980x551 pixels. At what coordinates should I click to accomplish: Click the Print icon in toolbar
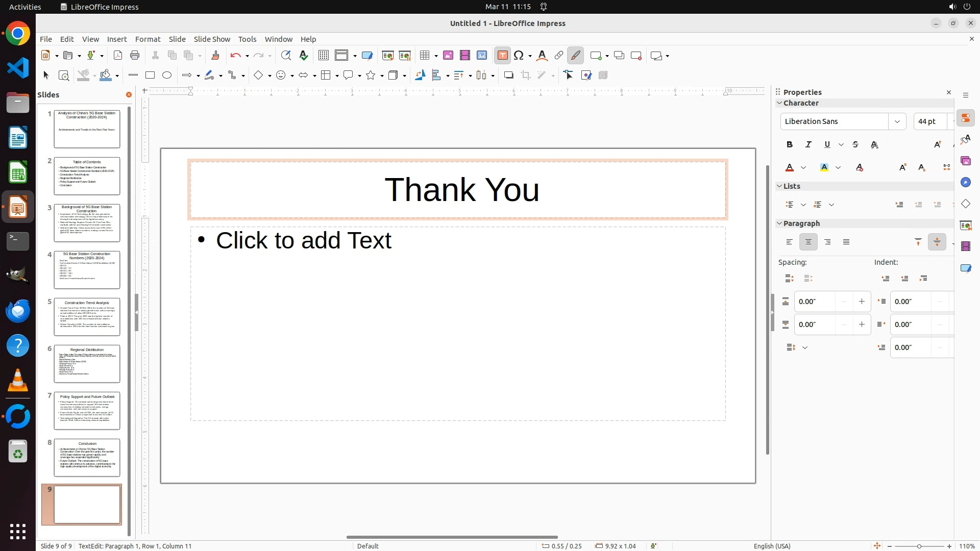click(135, 56)
